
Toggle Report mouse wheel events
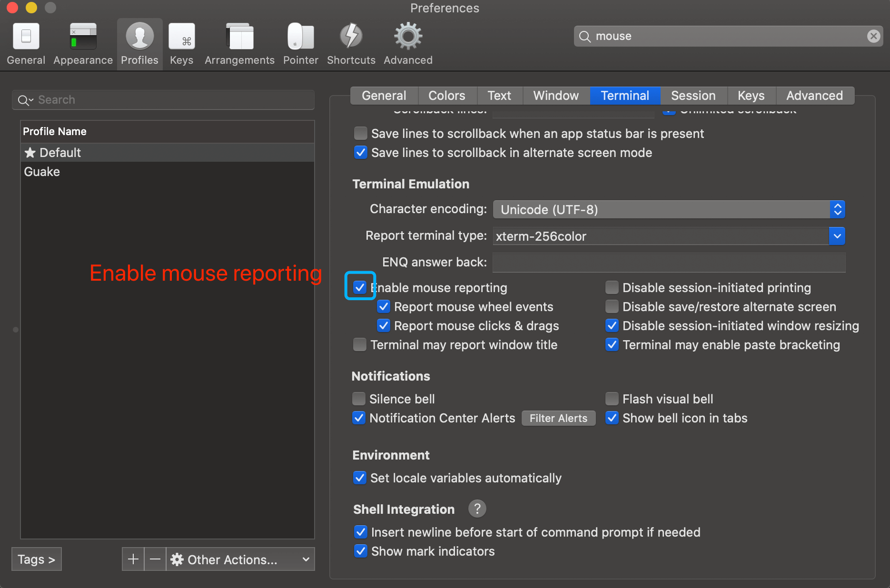click(384, 306)
